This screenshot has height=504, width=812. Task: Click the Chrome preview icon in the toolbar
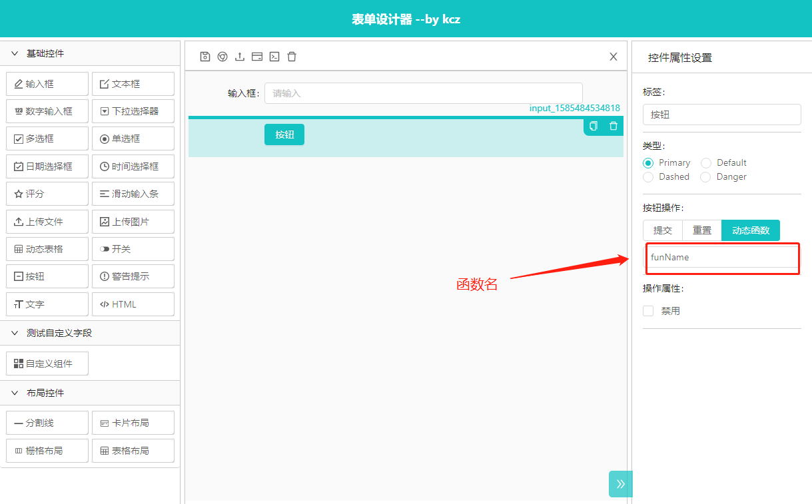click(222, 57)
